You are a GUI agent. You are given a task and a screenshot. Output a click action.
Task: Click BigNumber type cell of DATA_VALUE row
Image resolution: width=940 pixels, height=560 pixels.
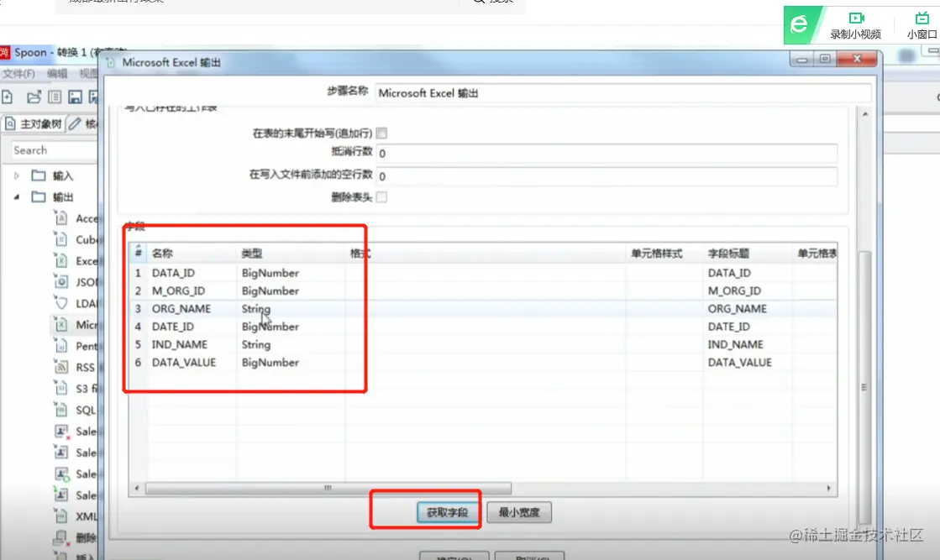(x=291, y=363)
